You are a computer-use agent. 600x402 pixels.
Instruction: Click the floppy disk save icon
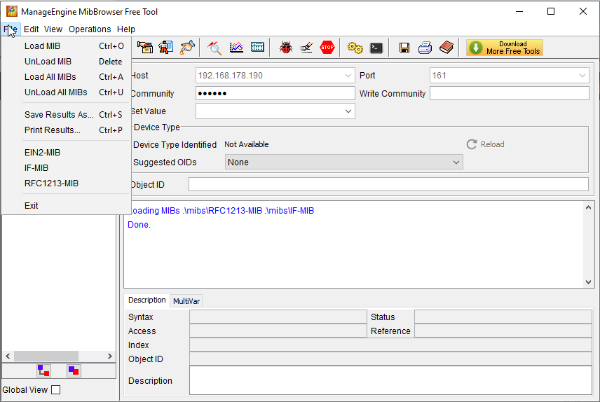point(404,47)
